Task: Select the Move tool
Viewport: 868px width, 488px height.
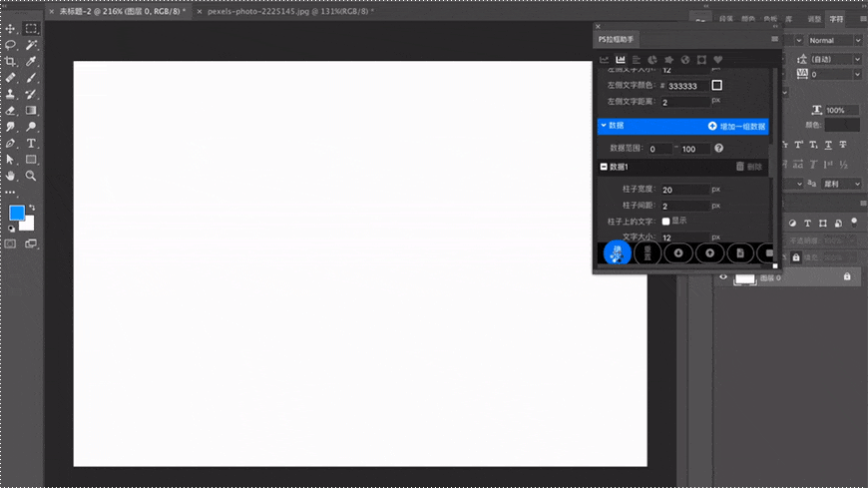Action: point(11,29)
